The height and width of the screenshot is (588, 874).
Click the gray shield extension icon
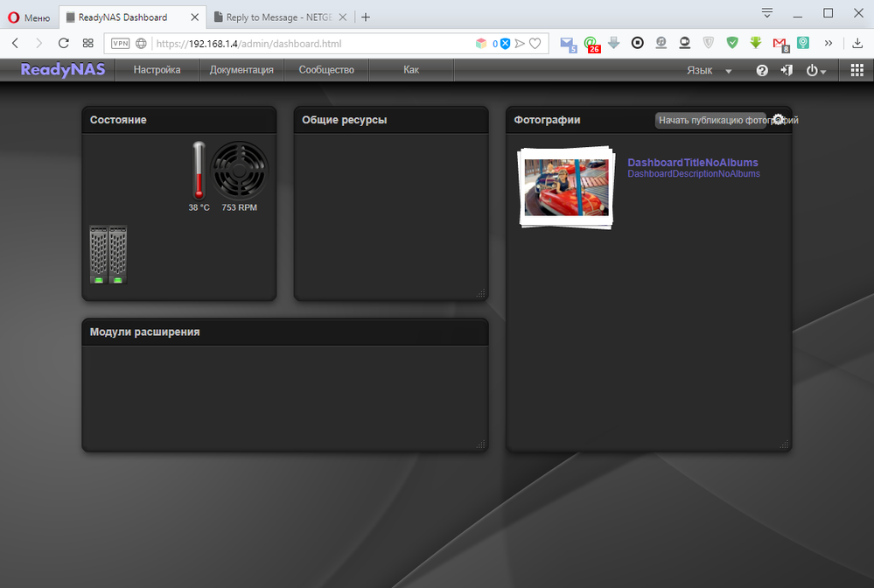709,43
